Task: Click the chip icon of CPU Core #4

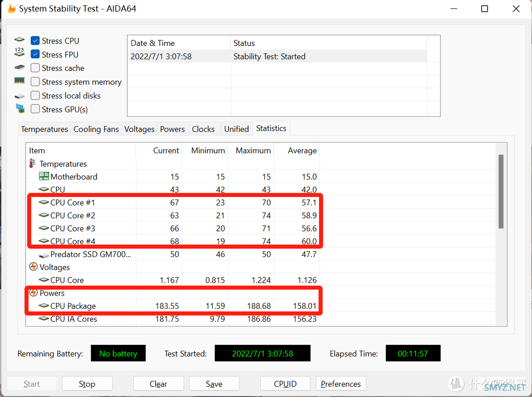Action: pyautogui.click(x=44, y=241)
